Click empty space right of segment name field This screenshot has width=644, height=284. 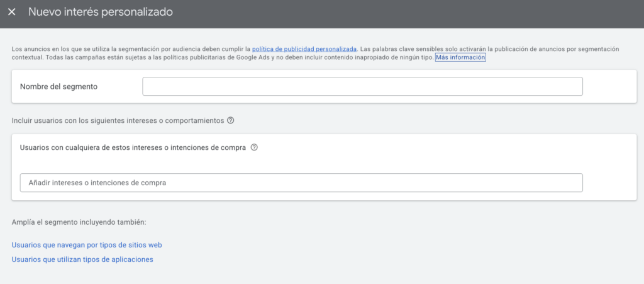point(609,86)
